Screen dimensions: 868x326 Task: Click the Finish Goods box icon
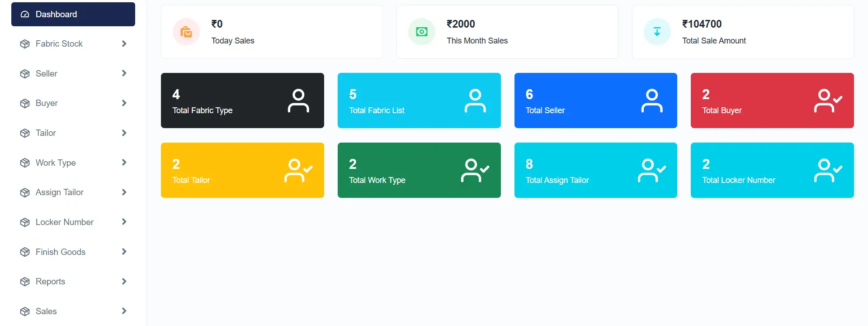pyautogui.click(x=25, y=252)
